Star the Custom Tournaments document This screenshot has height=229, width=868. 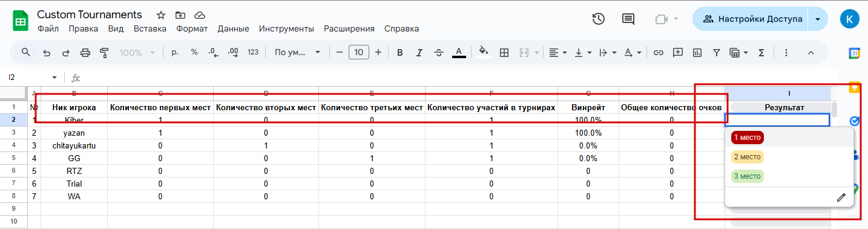click(160, 15)
